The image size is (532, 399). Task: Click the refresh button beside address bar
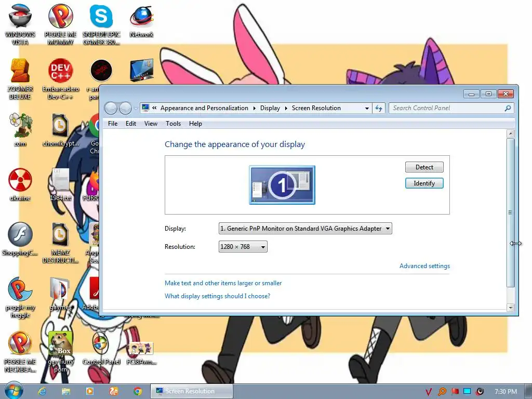click(x=379, y=108)
